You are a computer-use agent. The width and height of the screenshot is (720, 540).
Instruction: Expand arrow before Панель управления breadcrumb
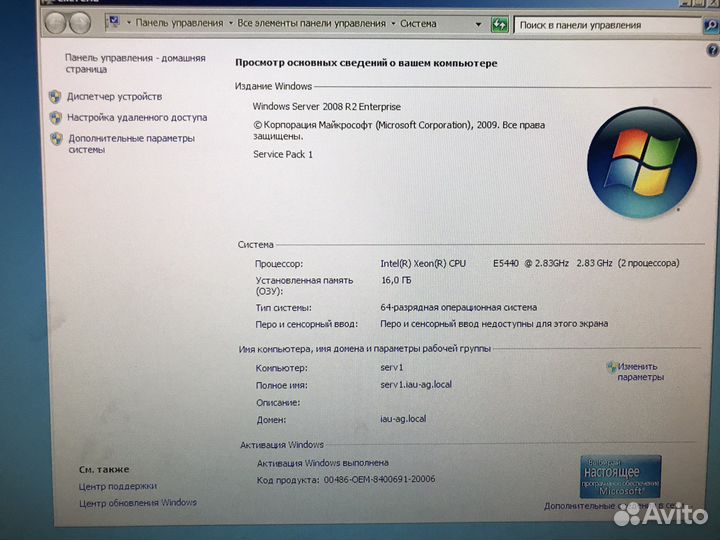pos(129,23)
